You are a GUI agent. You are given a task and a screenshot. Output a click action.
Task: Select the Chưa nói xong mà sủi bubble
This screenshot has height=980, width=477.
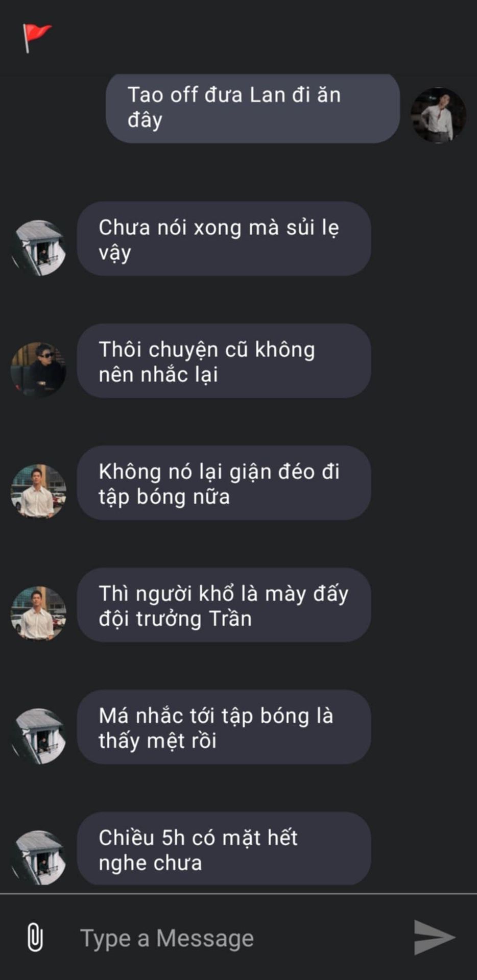point(224,239)
